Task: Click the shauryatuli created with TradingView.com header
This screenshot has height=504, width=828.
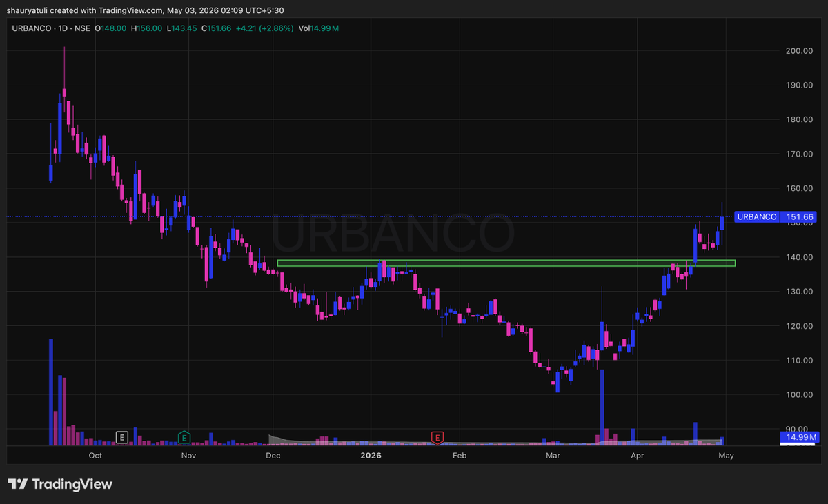Action: (146, 10)
